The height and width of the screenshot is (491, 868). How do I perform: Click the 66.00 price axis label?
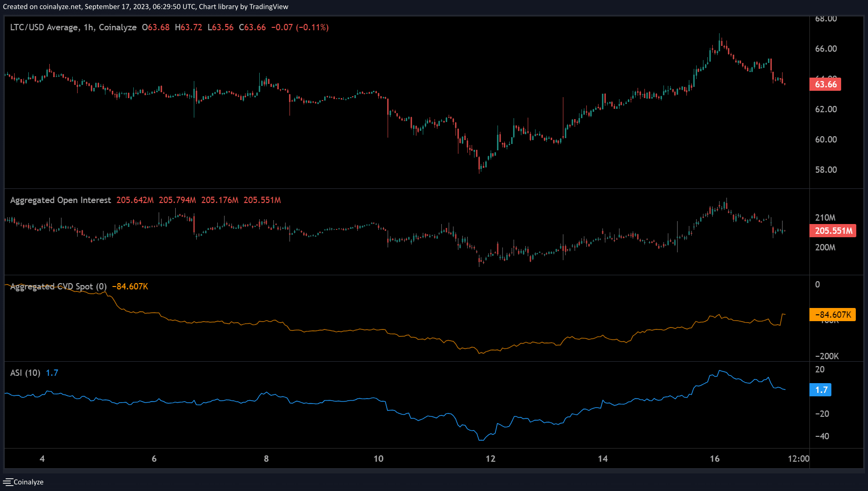(826, 49)
